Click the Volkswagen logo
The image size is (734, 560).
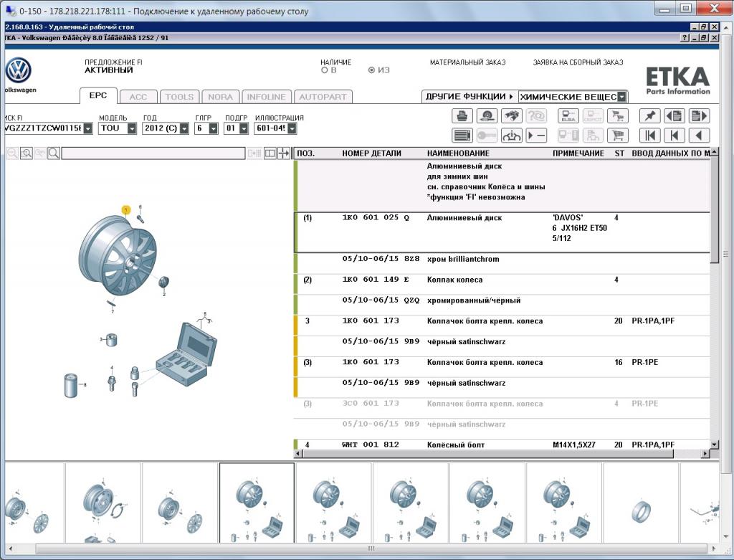click(x=18, y=71)
